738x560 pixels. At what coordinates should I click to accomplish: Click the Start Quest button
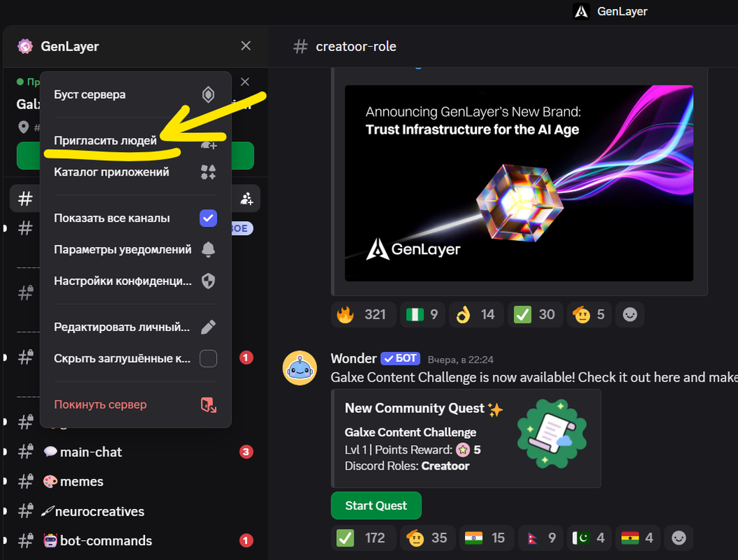coord(376,505)
